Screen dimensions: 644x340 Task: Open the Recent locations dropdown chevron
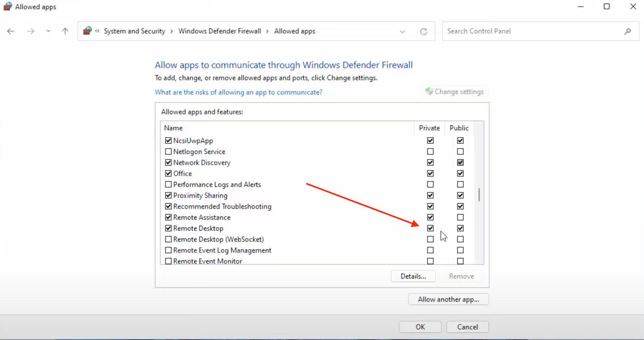pyautogui.click(x=48, y=31)
